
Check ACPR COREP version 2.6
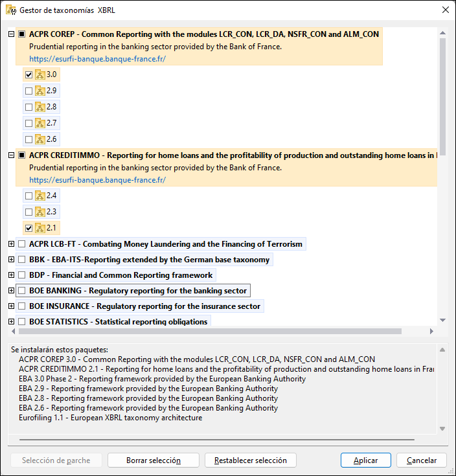(29, 139)
